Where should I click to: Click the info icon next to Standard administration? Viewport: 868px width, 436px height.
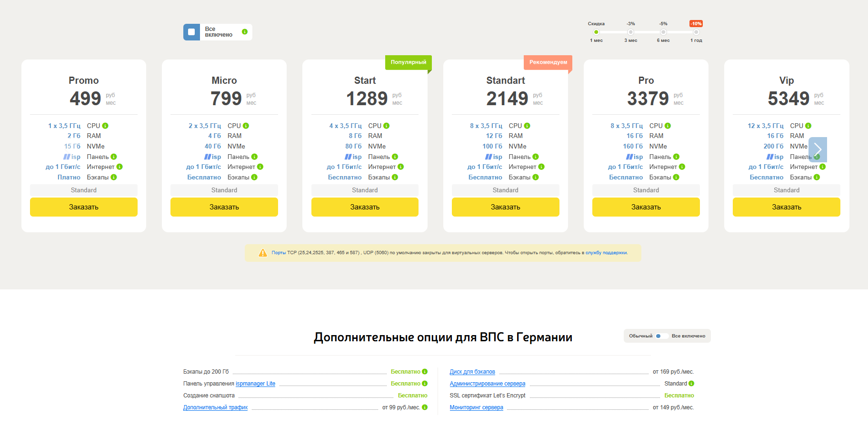point(691,384)
